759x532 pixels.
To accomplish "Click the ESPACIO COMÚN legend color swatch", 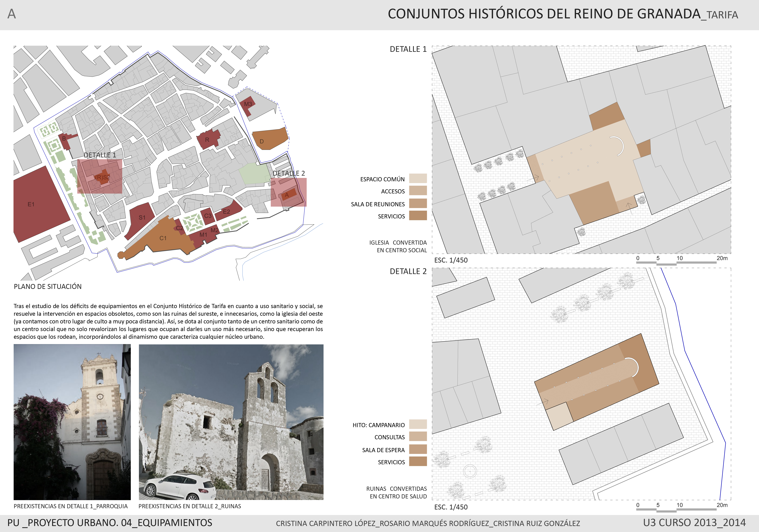I will point(418,178).
